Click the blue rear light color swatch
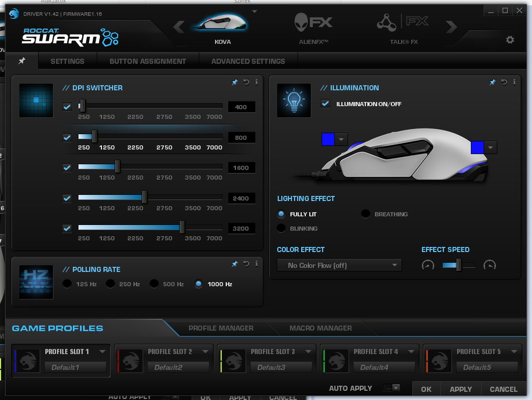 pos(477,147)
